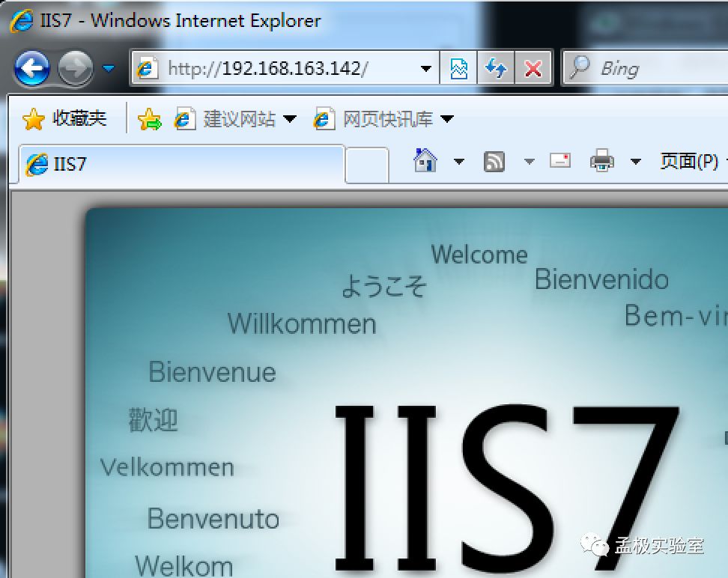Click the Home page icon

425,161
